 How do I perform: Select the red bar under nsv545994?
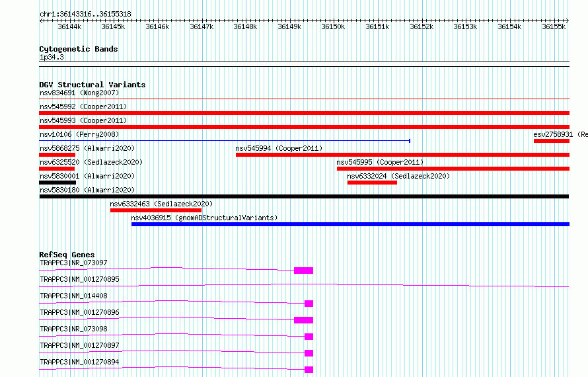(403, 155)
